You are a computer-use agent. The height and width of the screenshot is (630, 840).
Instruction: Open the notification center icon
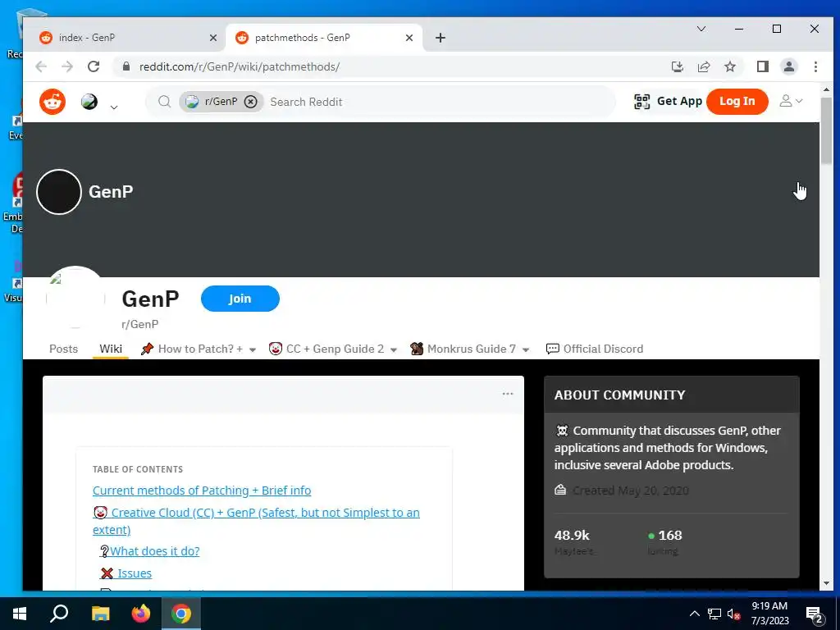[815, 614]
